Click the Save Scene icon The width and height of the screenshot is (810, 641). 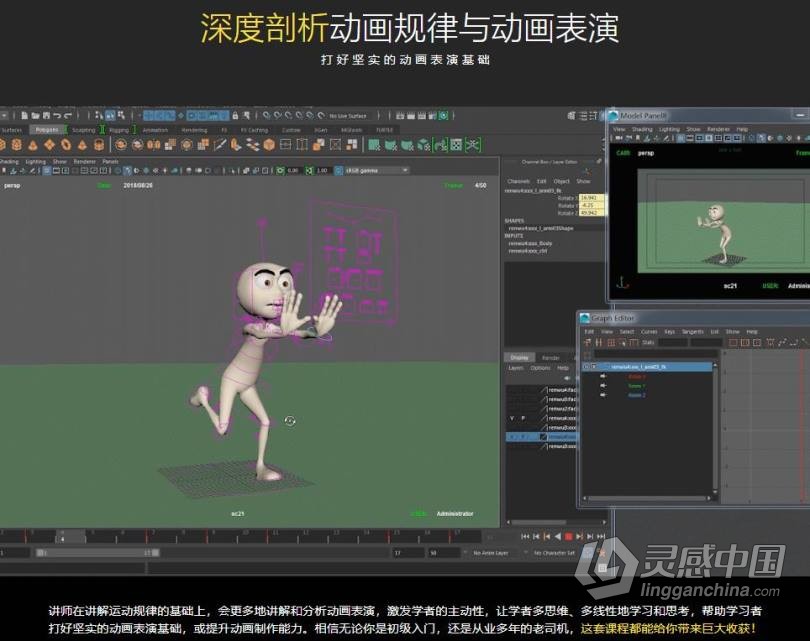46,115
